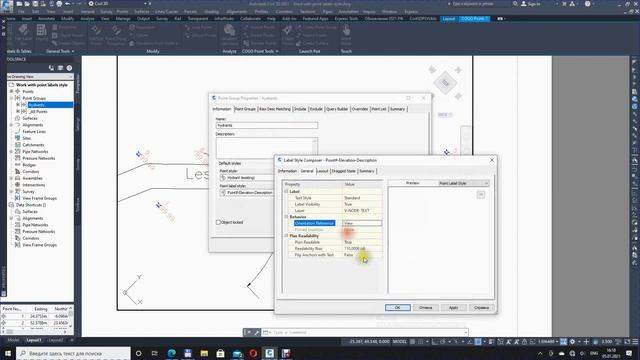Open Information tab in Label Style Composer
The width and height of the screenshot is (640, 360).
[287, 171]
